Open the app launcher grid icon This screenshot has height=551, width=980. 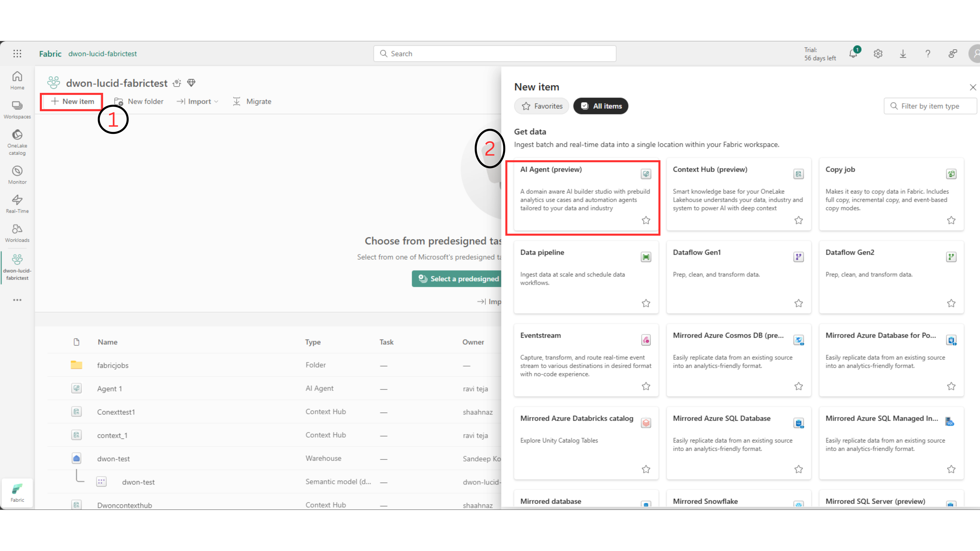pyautogui.click(x=17, y=54)
